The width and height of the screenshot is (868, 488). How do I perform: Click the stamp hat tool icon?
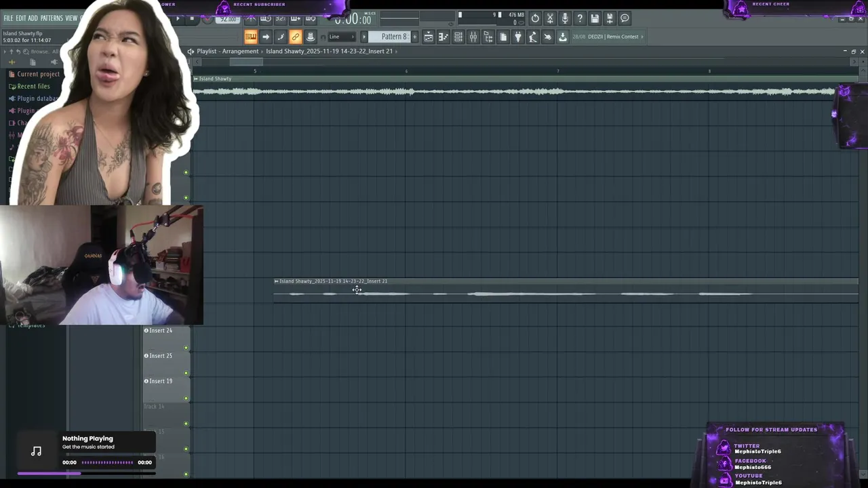(x=311, y=37)
